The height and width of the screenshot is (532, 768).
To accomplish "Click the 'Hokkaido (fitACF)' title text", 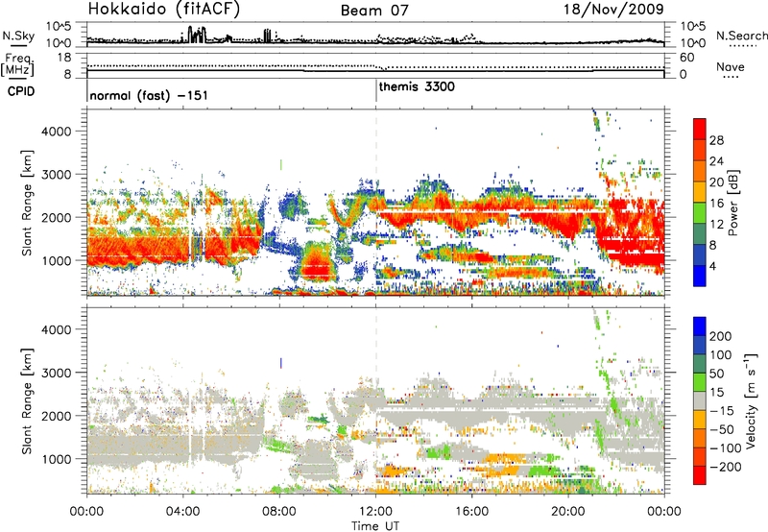I will coord(164,9).
